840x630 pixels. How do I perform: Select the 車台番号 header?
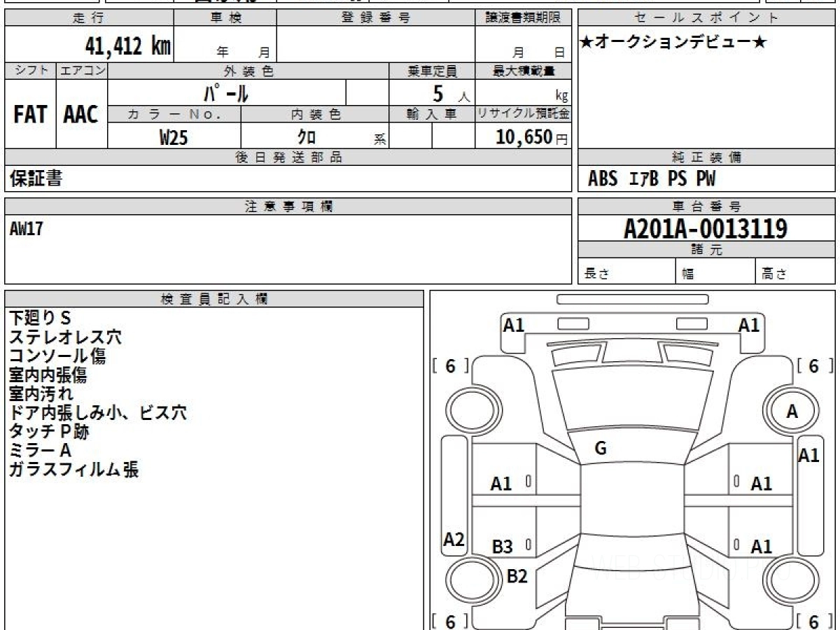click(x=707, y=206)
